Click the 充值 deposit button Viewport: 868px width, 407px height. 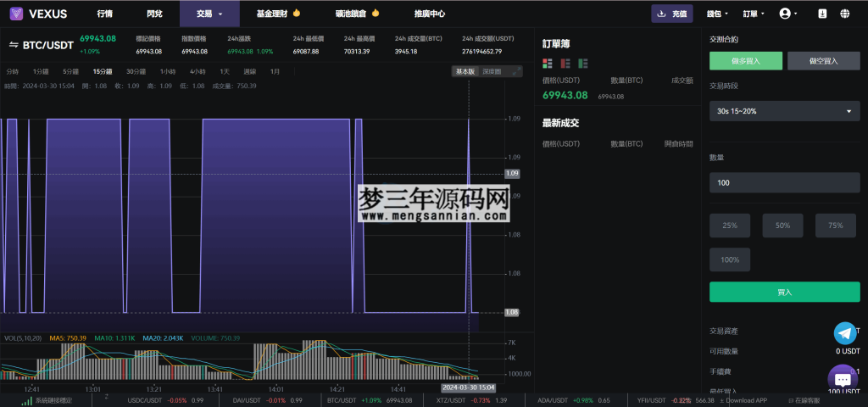click(x=672, y=14)
